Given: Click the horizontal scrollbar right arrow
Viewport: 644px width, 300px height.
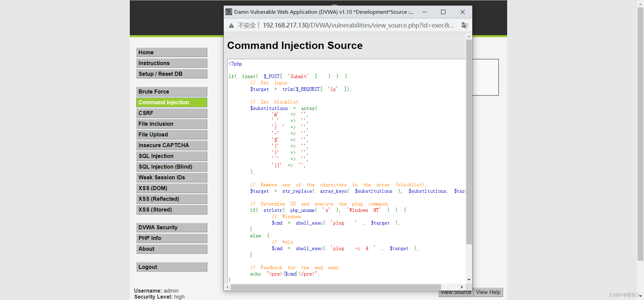Looking at the screenshot, I should click(x=462, y=287).
